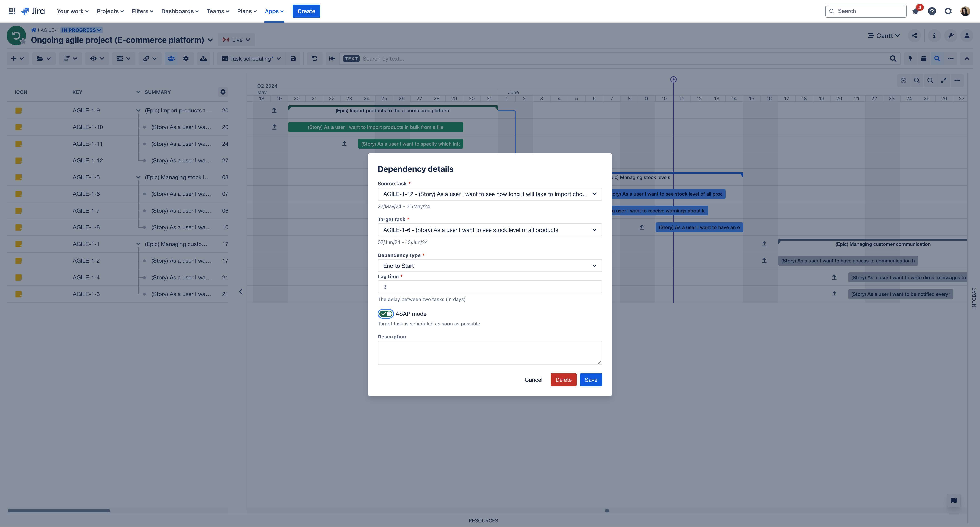The image size is (980, 527).
Task: Open the Dependency type dropdown
Action: [x=490, y=266]
